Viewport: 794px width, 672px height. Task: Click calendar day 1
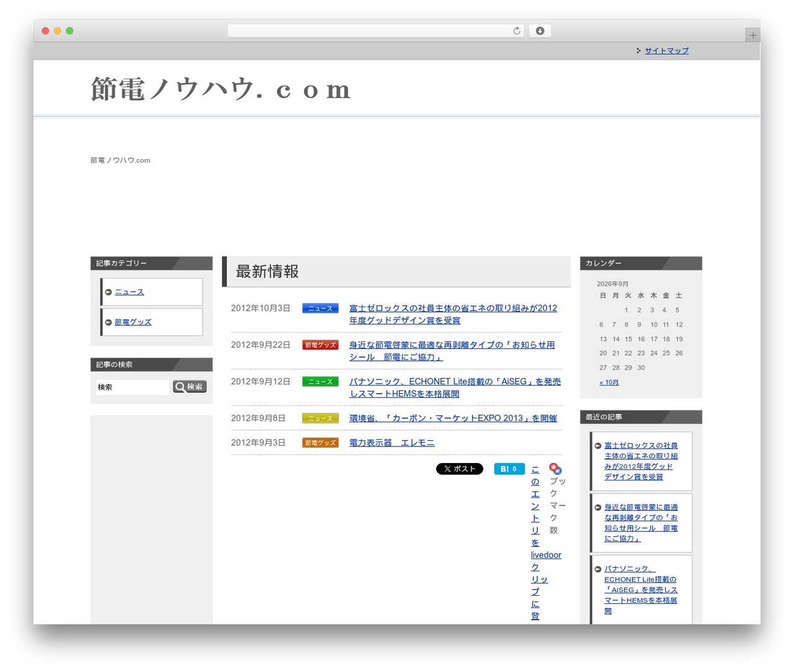pyautogui.click(x=627, y=310)
